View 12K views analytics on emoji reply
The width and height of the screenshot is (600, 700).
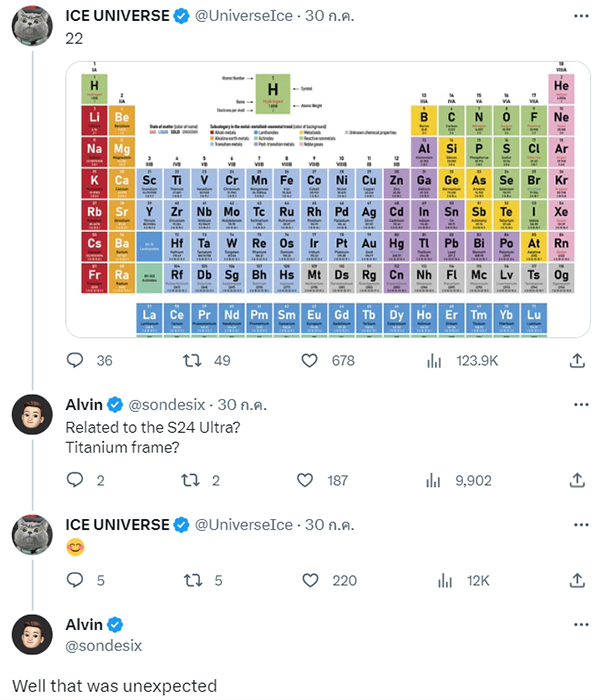(x=434, y=580)
